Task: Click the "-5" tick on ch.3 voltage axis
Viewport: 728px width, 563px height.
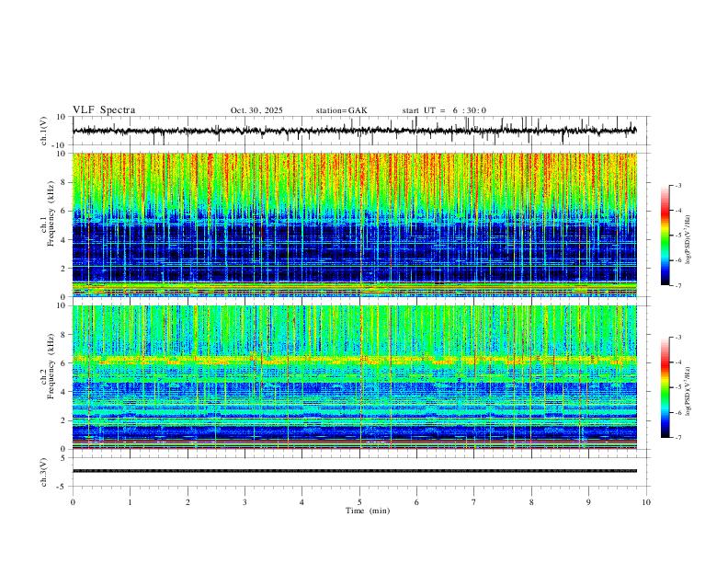Action: point(63,487)
